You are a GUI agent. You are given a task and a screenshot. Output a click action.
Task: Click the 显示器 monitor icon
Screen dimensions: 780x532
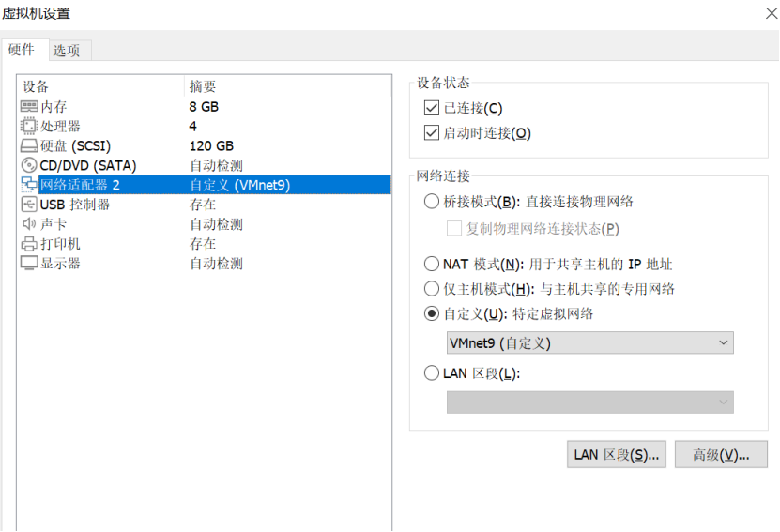point(29,264)
